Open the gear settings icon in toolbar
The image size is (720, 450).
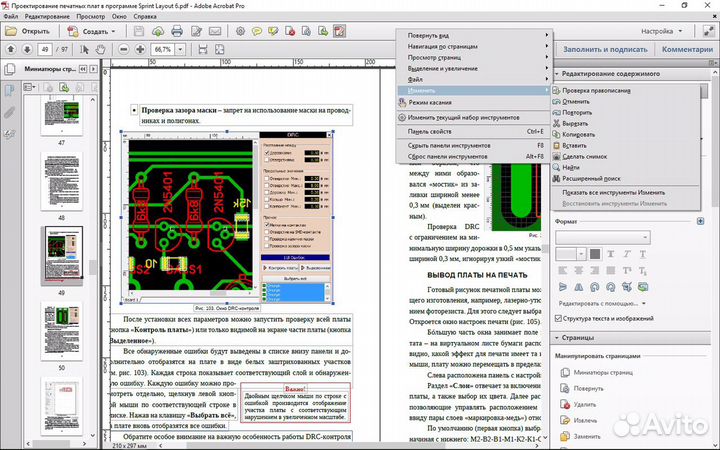point(240,31)
